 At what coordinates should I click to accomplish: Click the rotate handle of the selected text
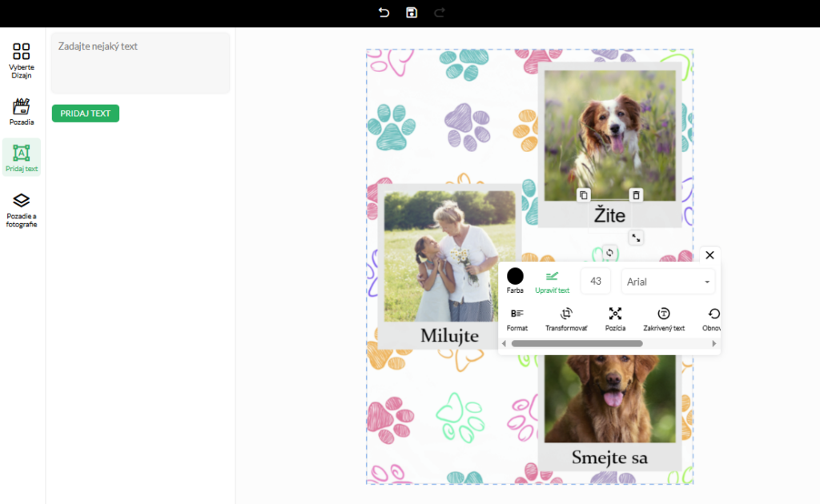609,253
